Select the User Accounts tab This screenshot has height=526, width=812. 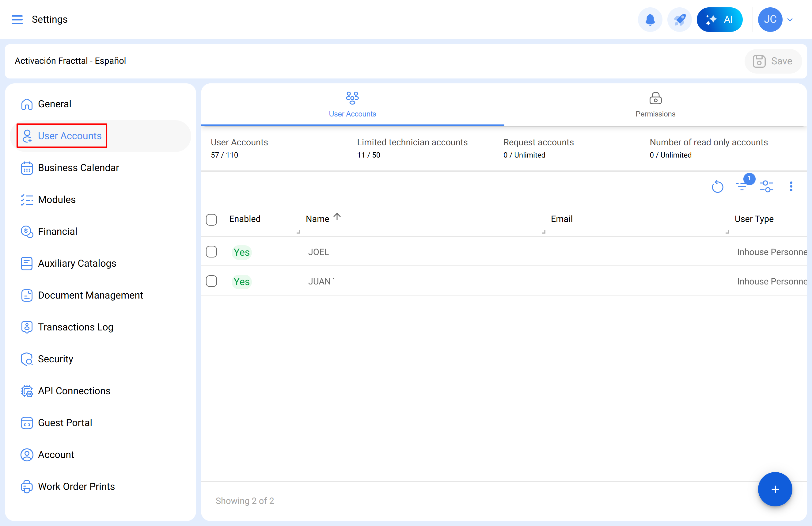pyautogui.click(x=352, y=105)
